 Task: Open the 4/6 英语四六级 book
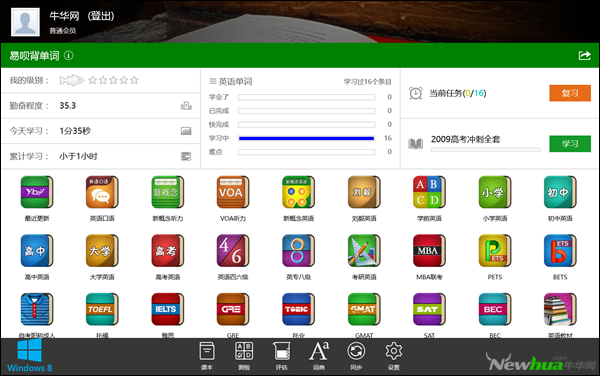(x=233, y=251)
